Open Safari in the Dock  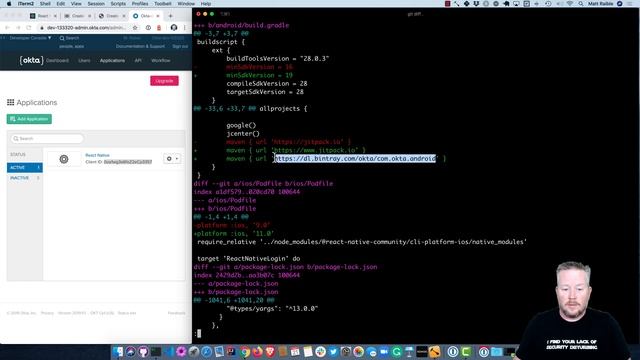[207, 351]
